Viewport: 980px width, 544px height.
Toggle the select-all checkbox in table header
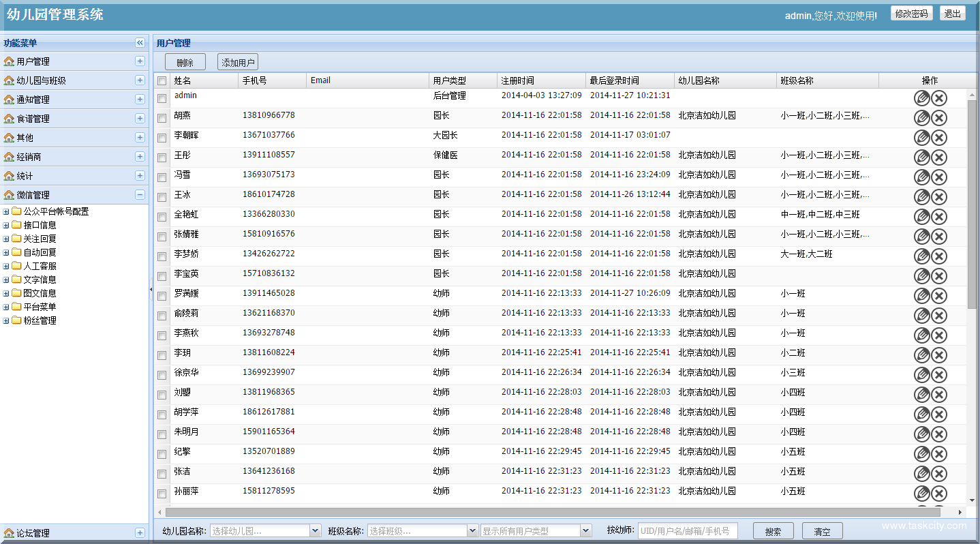click(162, 81)
